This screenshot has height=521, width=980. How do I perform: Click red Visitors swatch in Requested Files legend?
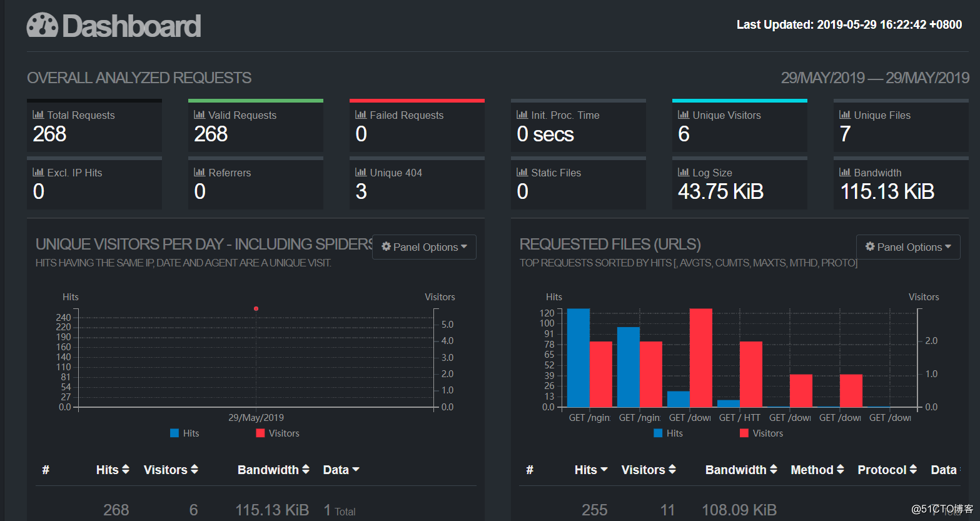click(x=744, y=433)
